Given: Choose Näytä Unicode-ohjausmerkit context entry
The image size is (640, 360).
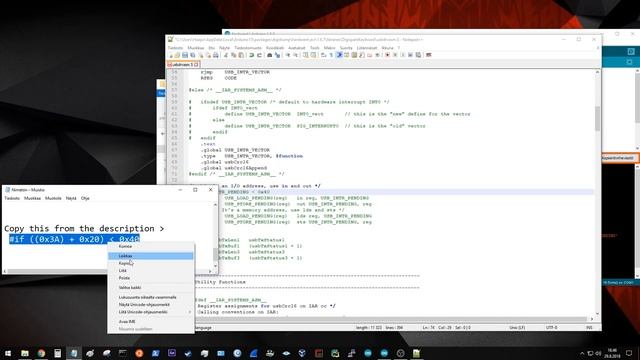Looking at the screenshot, I should pos(151,305).
